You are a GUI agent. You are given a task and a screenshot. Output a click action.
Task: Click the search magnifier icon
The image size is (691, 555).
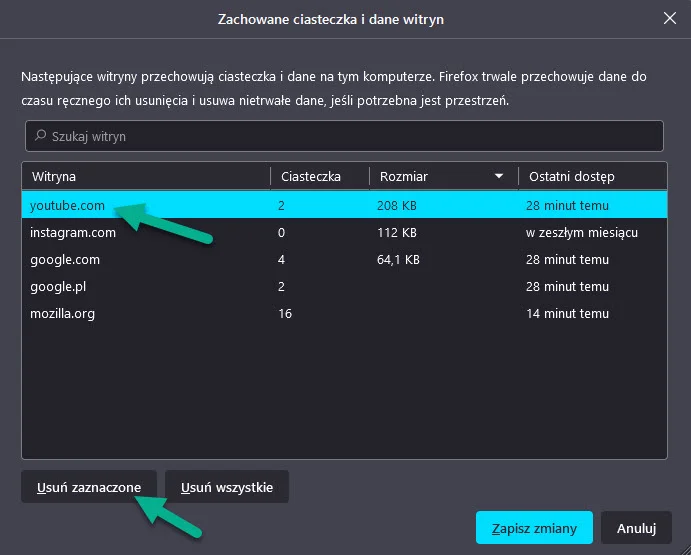pyautogui.click(x=41, y=135)
